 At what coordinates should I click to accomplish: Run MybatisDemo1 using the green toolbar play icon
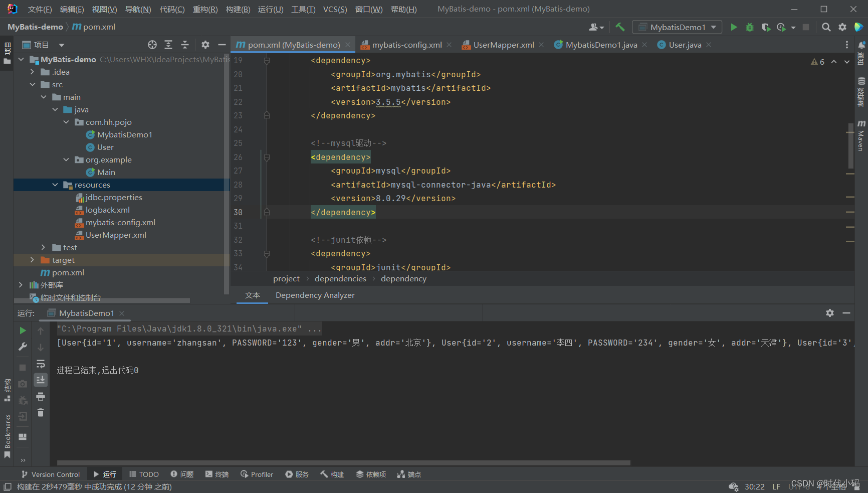734,27
